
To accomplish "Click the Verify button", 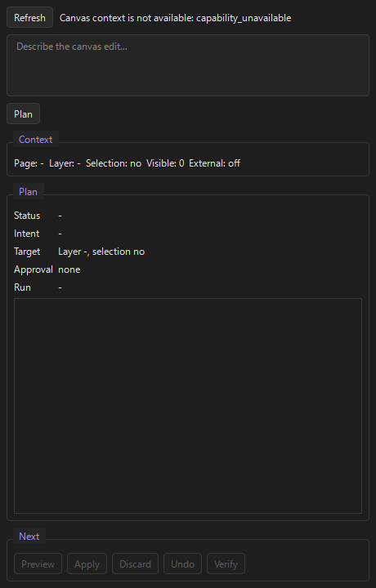I will (226, 563).
